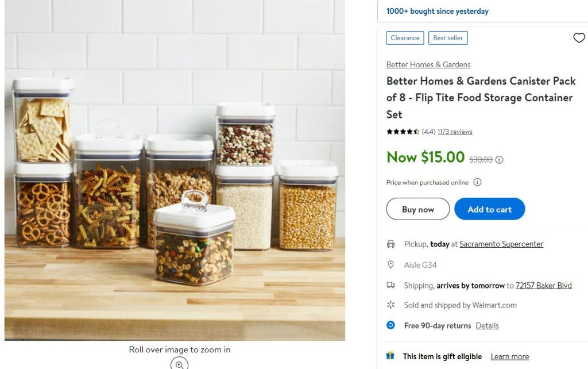Click the aisle location pin icon

tap(391, 265)
